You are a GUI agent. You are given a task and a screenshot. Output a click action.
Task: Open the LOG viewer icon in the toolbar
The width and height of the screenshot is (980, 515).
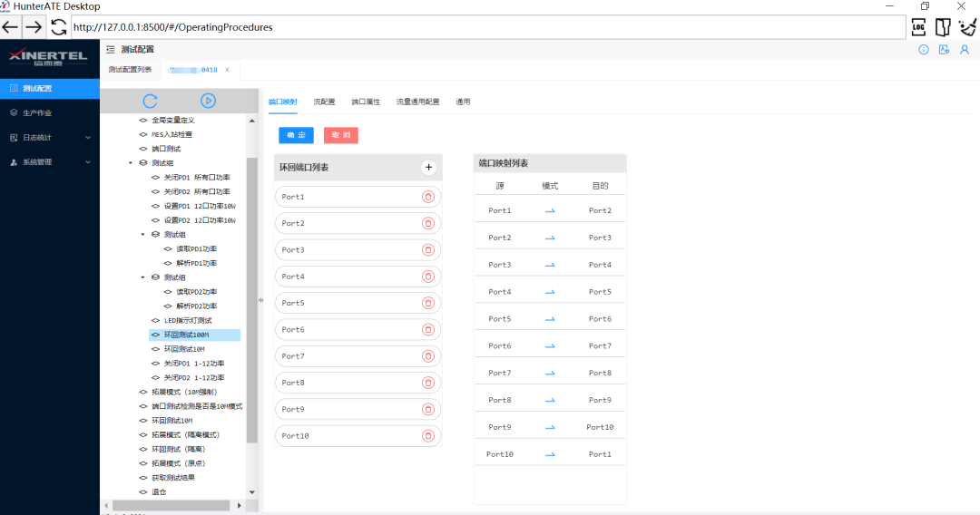[x=918, y=27]
